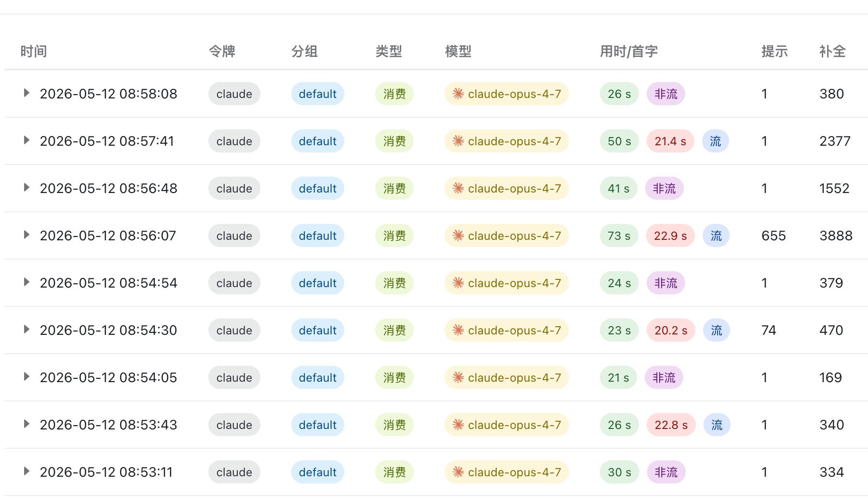
Task: Select the 时间 column header
Action: (34, 51)
